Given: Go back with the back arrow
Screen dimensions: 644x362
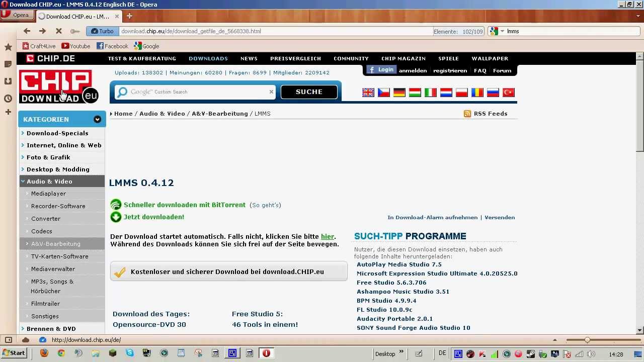Looking at the screenshot, I should pos(27,31).
